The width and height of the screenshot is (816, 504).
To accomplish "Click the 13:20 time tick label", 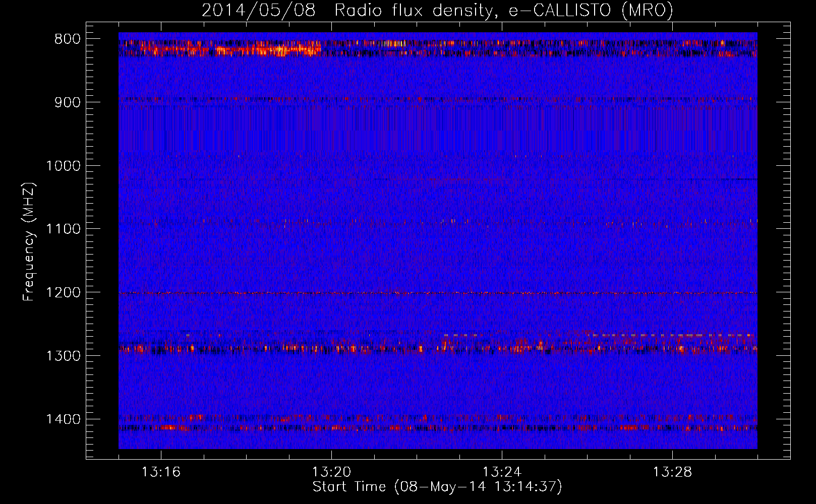I will [x=331, y=472].
